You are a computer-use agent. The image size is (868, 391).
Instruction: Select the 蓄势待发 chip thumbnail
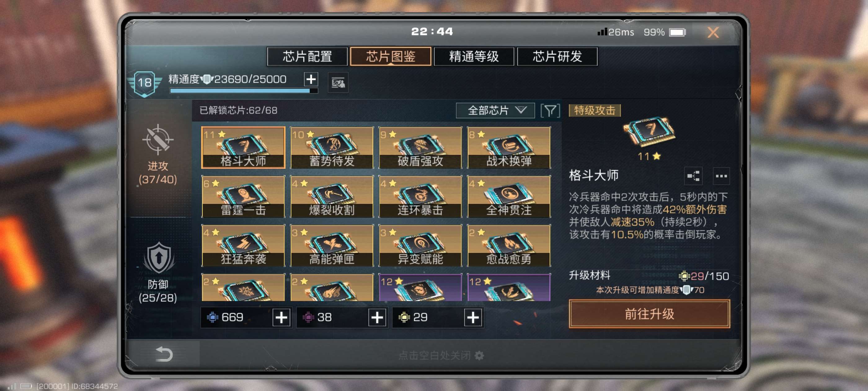[x=332, y=147]
